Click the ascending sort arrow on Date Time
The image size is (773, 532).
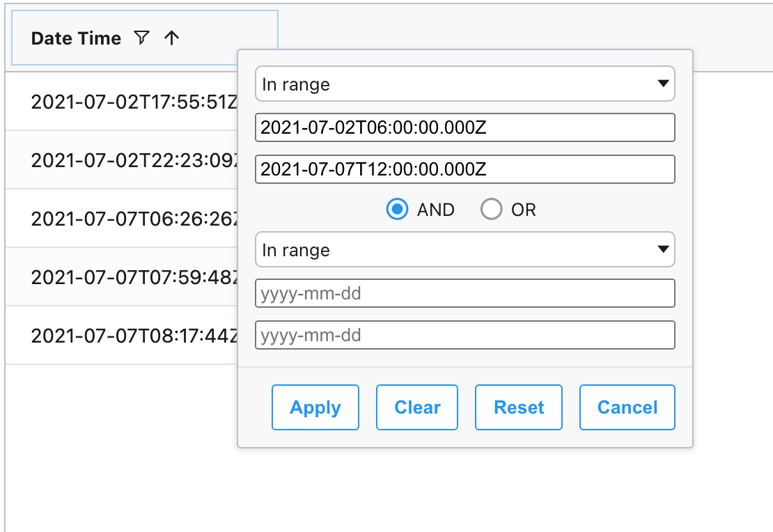(x=171, y=38)
